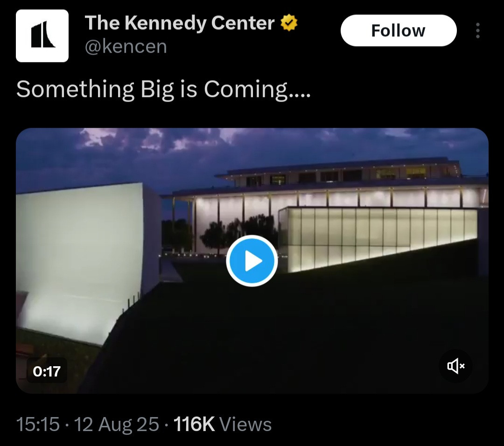The image size is (504, 446).
Task: Open the @kencen handle link
Action: 126,47
